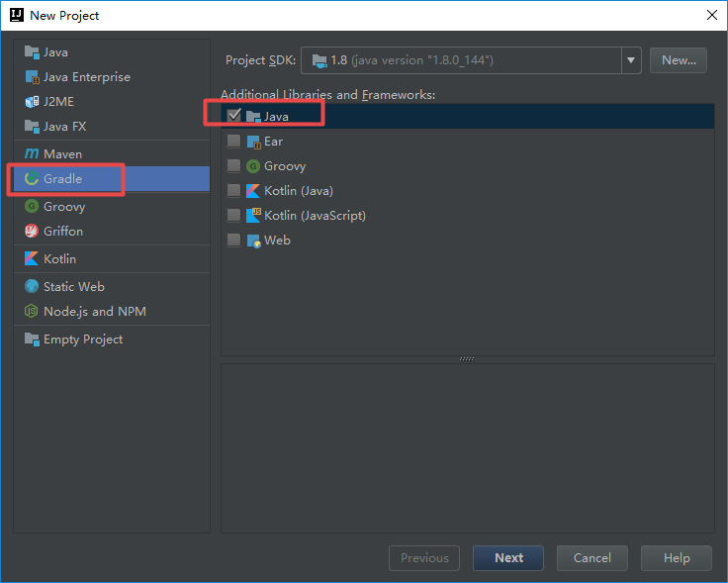Select the Griffon label text
Image resolution: width=728 pixels, height=583 pixels.
63,231
